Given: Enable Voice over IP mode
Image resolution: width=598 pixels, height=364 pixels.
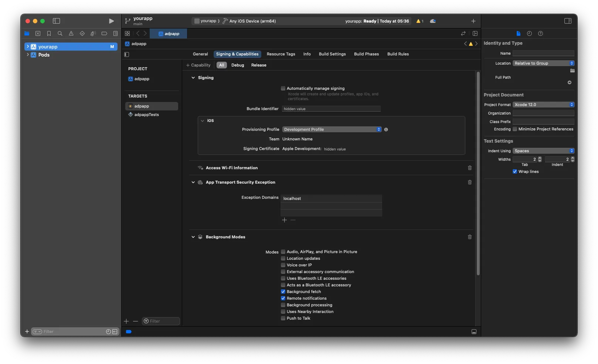Looking at the screenshot, I should 283,265.
